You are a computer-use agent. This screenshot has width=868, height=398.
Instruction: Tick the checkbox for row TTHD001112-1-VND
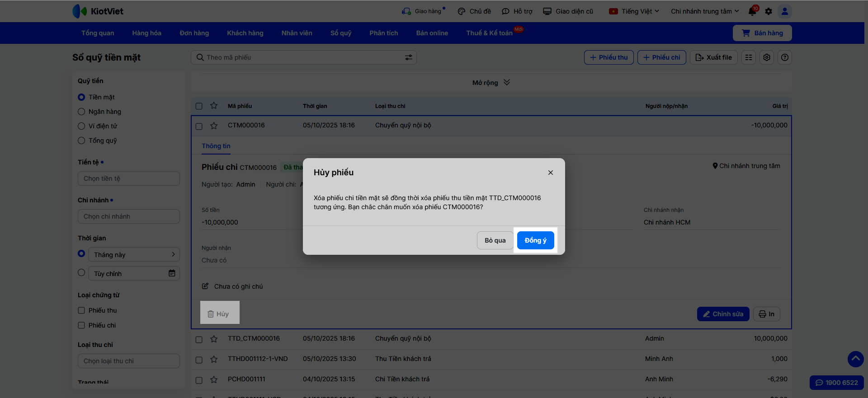pos(199,360)
